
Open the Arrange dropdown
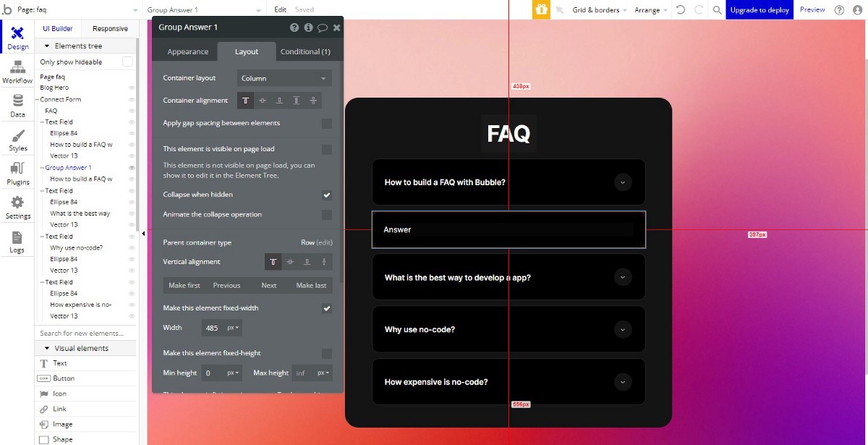pos(650,10)
